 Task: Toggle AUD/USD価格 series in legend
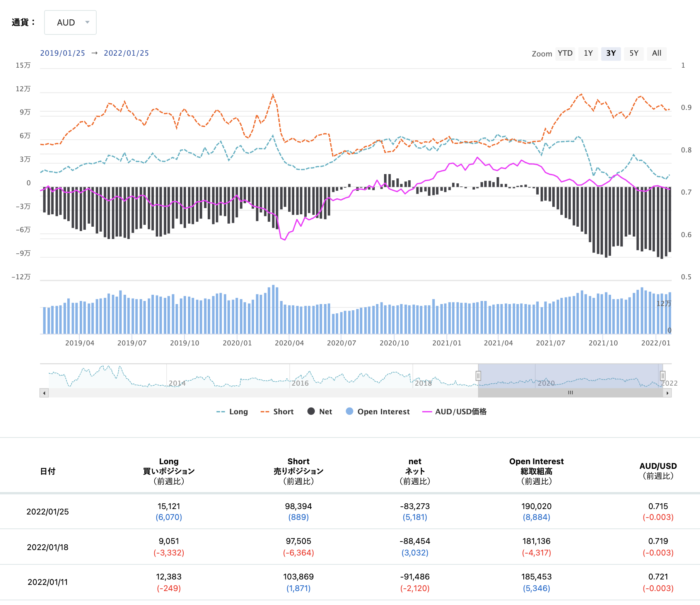point(454,412)
